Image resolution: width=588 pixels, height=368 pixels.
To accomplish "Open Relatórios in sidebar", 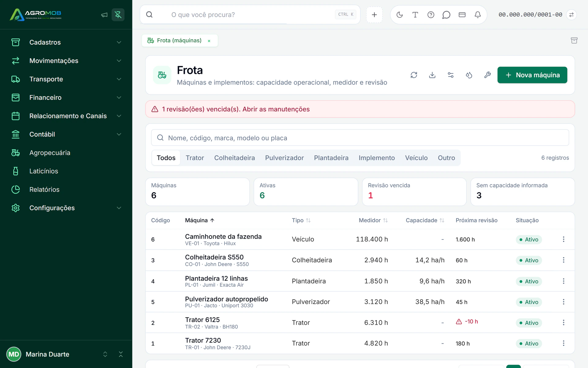I will 66,190.
